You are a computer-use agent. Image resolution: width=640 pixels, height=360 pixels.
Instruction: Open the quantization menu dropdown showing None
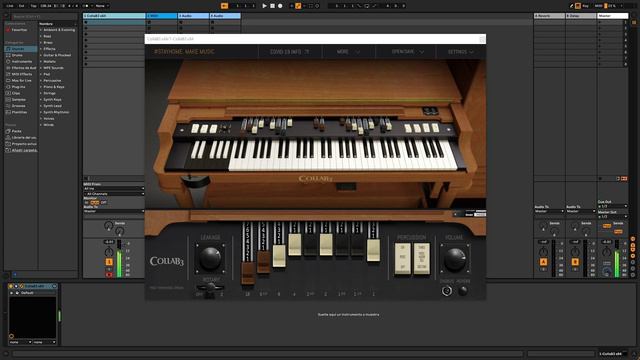tap(102, 6)
